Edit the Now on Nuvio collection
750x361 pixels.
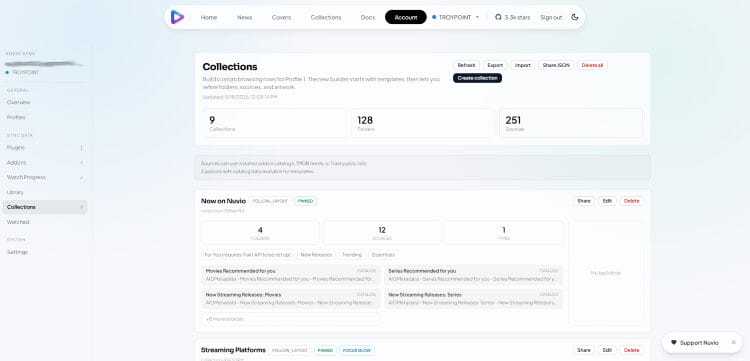click(607, 201)
